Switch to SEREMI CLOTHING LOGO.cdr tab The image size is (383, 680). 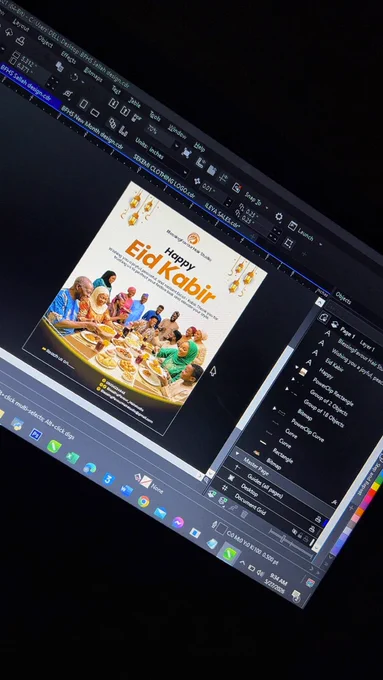tap(164, 177)
